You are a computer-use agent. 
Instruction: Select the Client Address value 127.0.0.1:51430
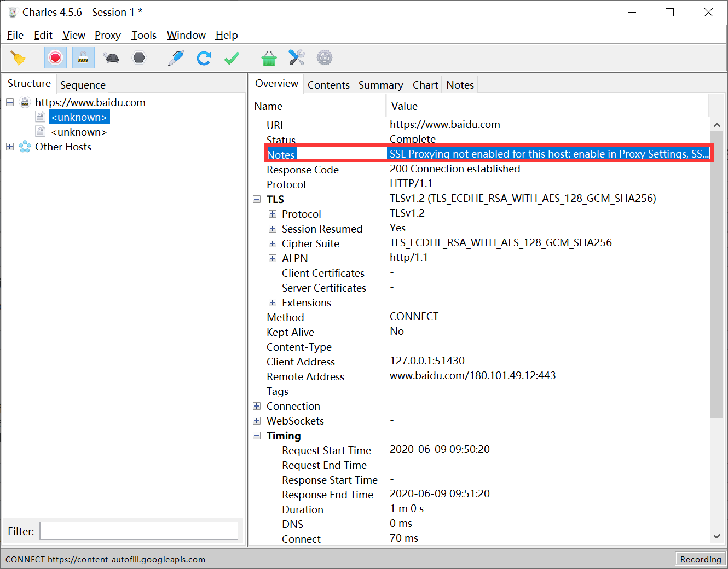pyautogui.click(x=427, y=361)
